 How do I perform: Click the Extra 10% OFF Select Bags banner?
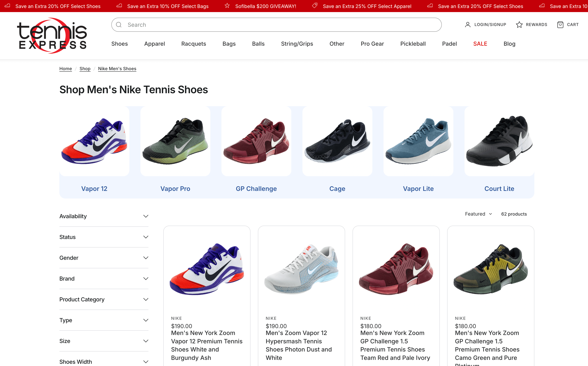click(168, 6)
